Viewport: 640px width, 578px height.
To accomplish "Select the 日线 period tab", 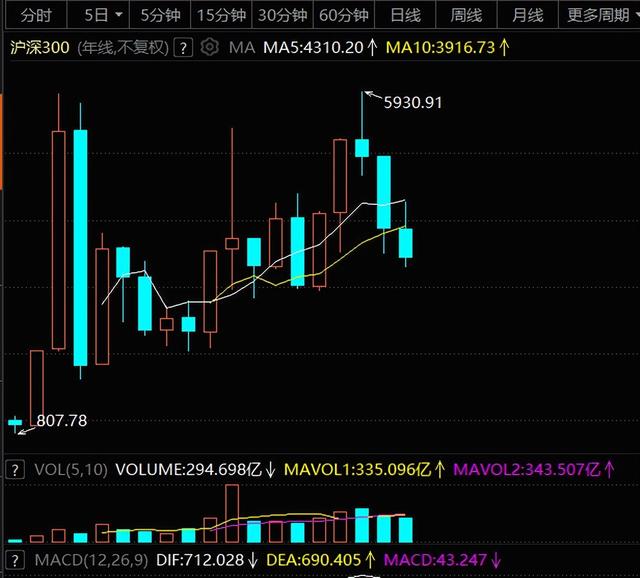I will tap(405, 15).
